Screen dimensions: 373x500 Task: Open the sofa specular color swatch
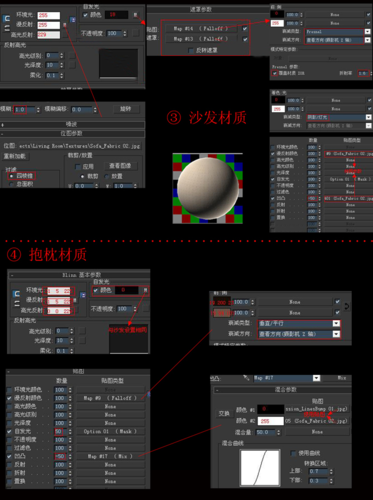click(x=49, y=35)
